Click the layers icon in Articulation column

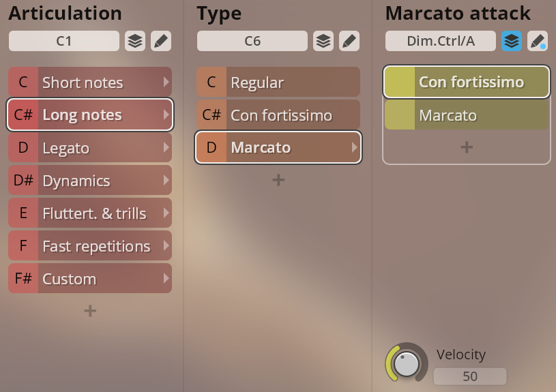click(x=135, y=41)
